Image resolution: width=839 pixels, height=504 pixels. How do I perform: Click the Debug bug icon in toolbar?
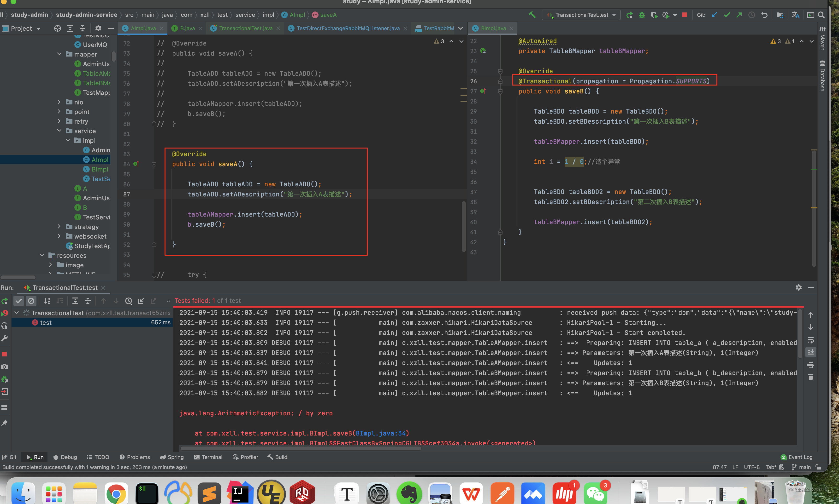(x=642, y=15)
